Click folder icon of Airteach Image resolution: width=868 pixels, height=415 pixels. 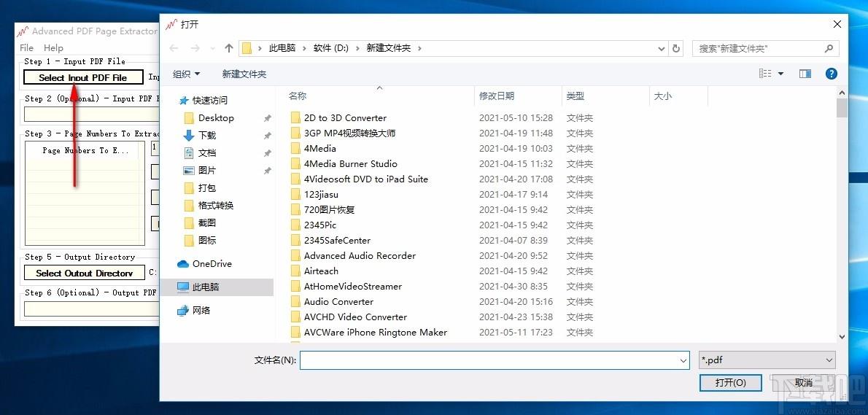tap(295, 271)
